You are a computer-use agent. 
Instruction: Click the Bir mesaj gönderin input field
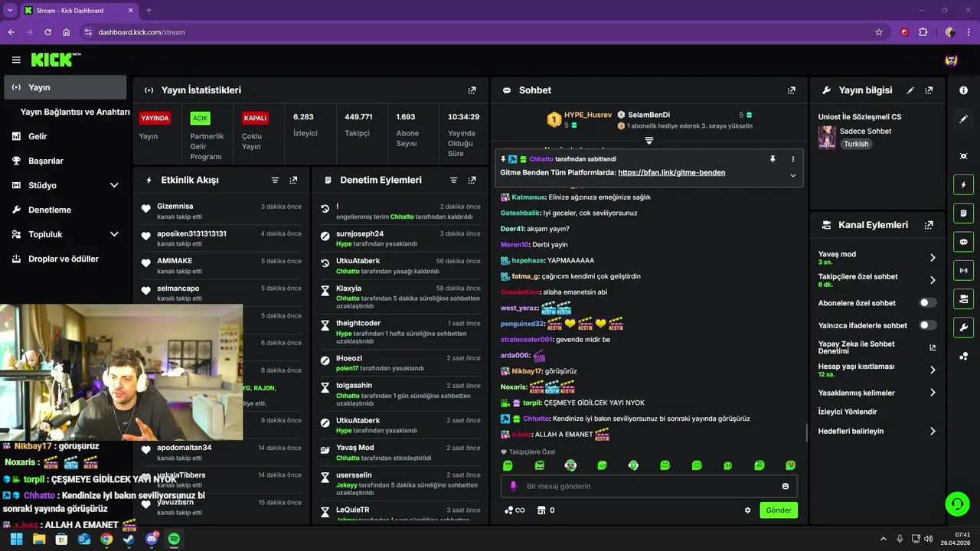(649, 486)
